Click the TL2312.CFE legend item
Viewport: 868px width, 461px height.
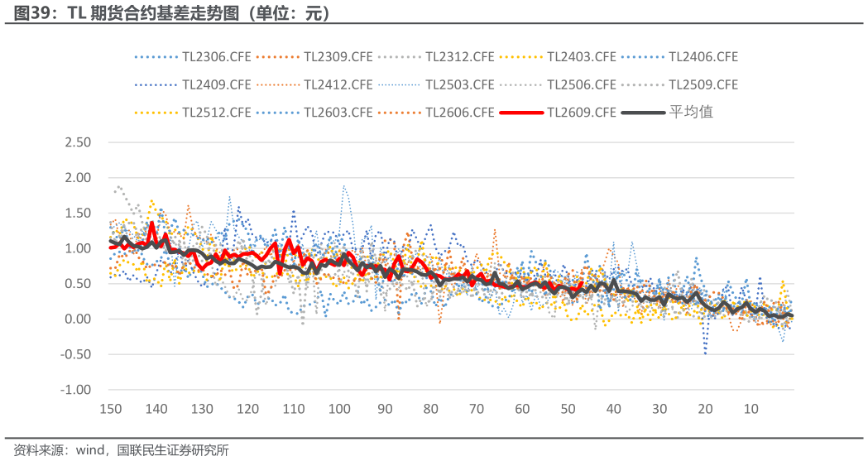click(x=436, y=57)
